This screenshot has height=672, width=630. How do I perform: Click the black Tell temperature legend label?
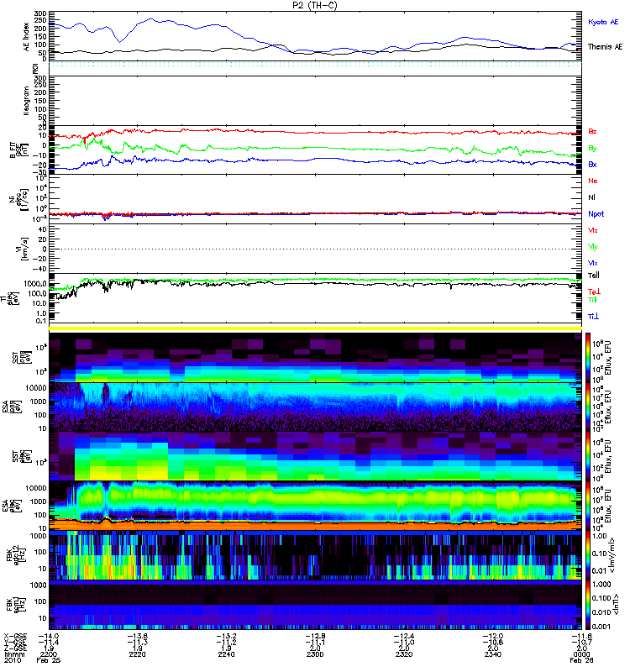594,276
